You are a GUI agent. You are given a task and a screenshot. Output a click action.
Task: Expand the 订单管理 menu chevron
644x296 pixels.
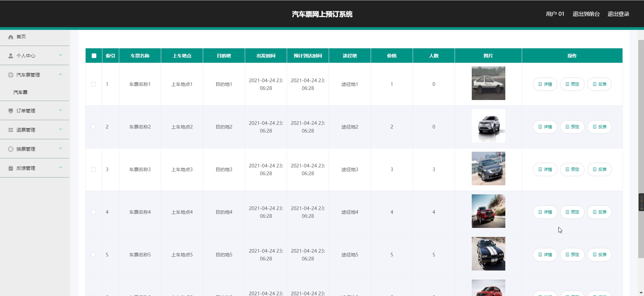coord(60,110)
